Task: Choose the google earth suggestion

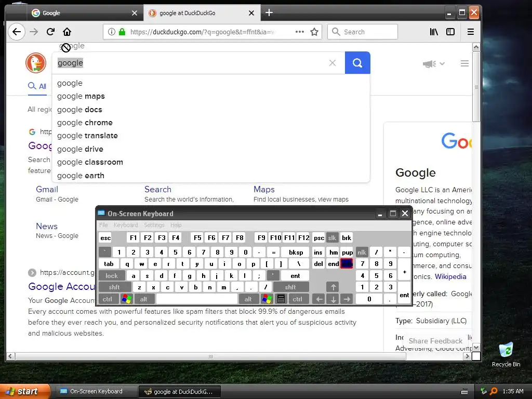Action: [211, 176]
